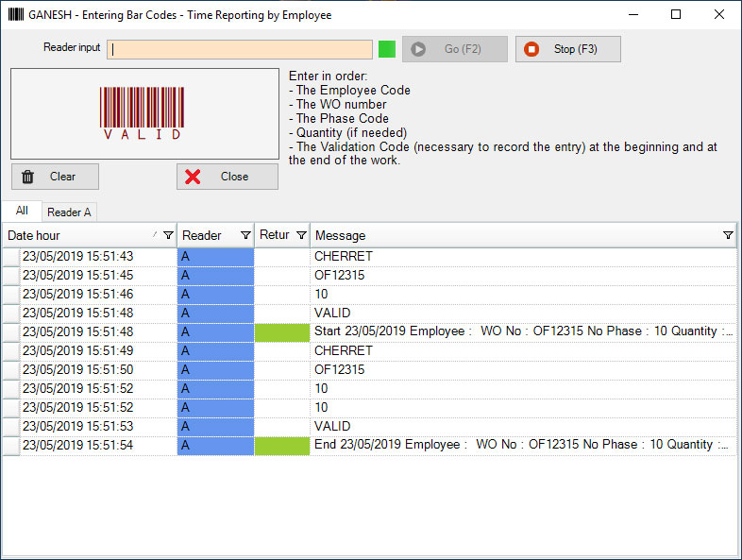Select the row selector of first CHERRET row
Screen dimensions: 742x560
pos(11,257)
